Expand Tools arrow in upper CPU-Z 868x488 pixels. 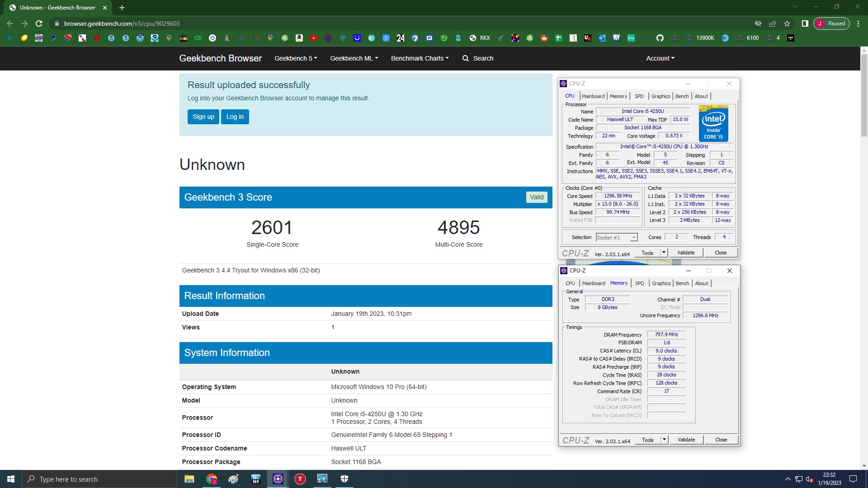pos(664,253)
